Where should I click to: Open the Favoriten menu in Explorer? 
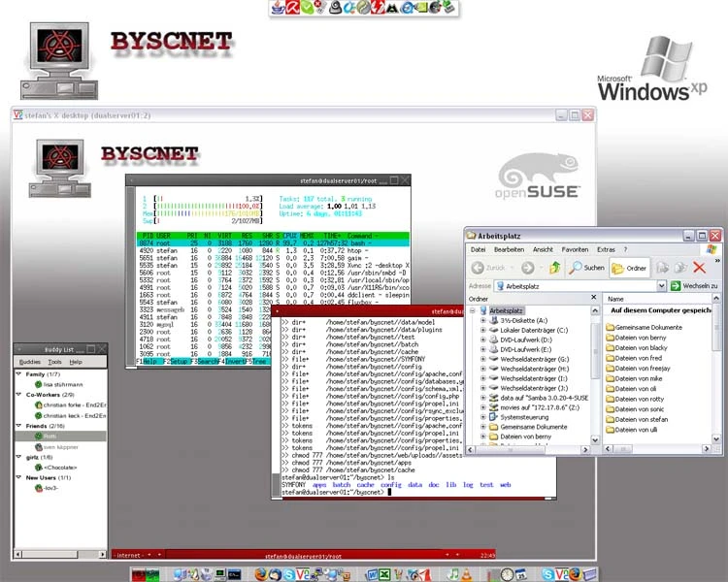point(575,249)
